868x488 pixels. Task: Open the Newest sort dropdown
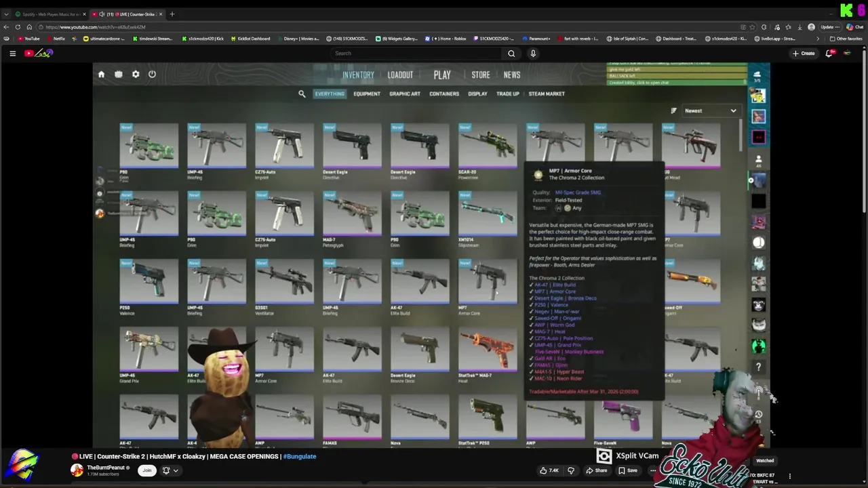pos(710,110)
